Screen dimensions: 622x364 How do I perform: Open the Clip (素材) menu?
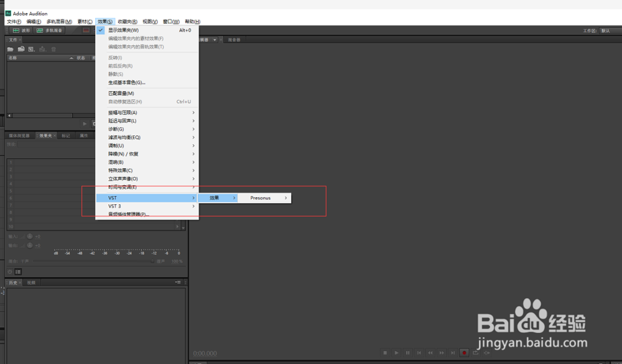click(x=85, y=21)
